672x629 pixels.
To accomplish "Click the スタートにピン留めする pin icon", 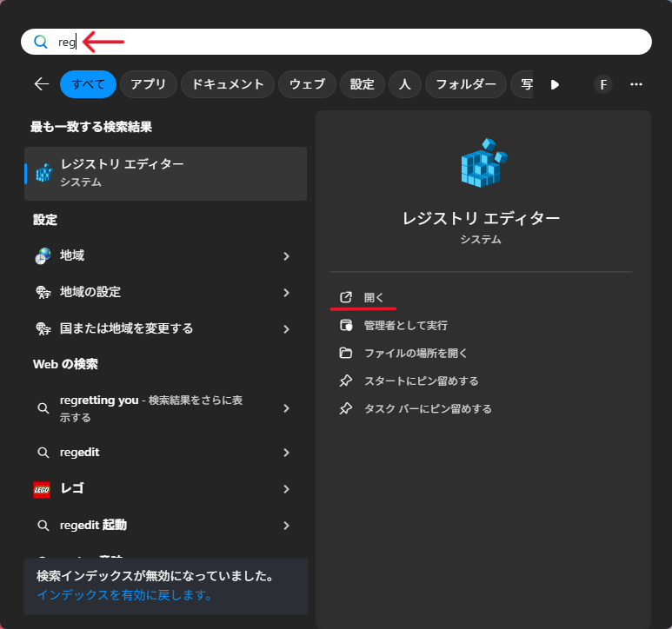I will click(x=346, y=381).
